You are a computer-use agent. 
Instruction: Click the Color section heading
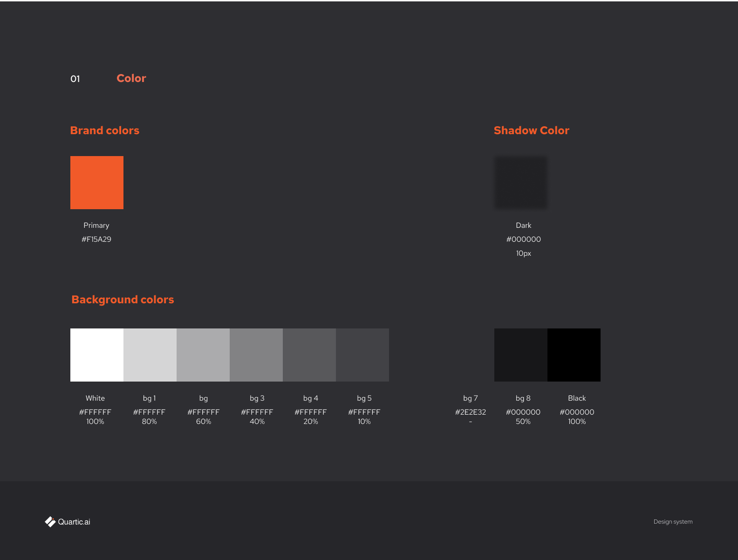click(x=131, y=78)
